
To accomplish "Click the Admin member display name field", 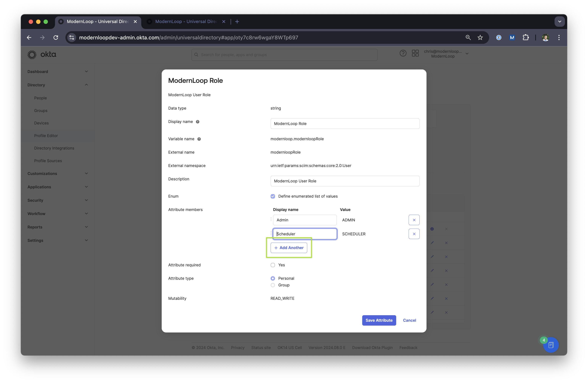I will pos(305,220).
